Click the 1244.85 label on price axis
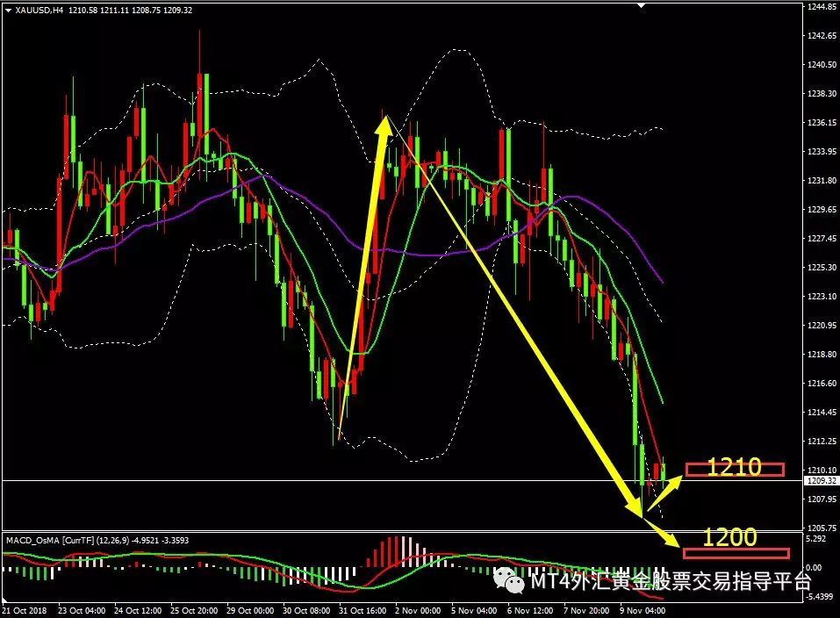The width and height of the screenshot is (840, 618). pos(821,7)
